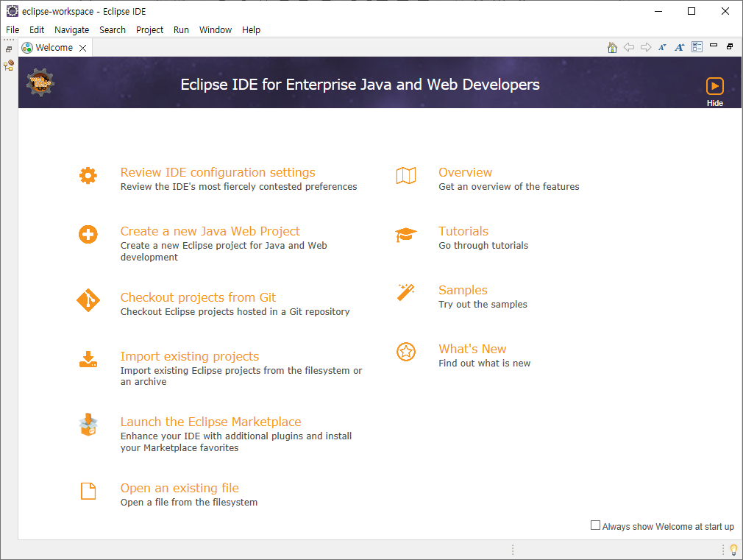Click the Hide label text

tap(715, 103)
